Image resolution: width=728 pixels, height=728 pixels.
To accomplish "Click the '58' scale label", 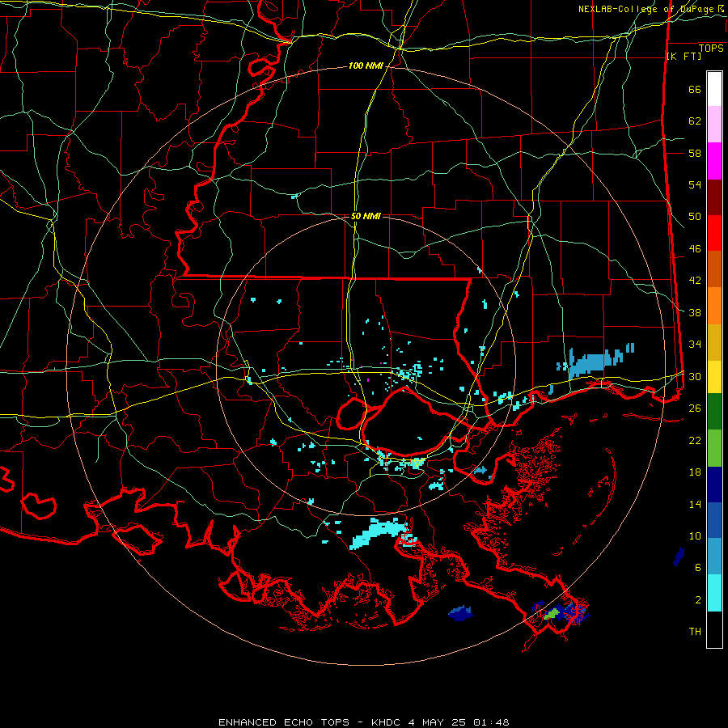I will pos(695,153).
